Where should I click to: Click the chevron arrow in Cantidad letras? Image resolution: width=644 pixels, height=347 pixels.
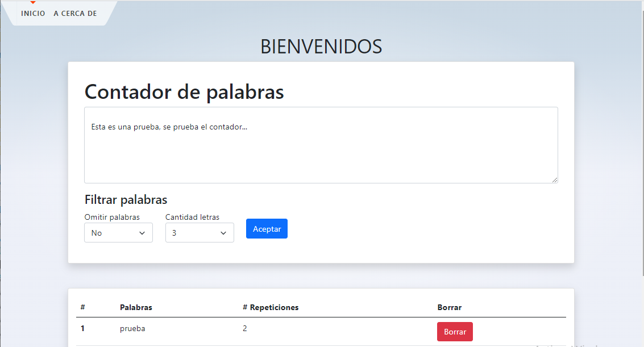[x=223, y=233]
